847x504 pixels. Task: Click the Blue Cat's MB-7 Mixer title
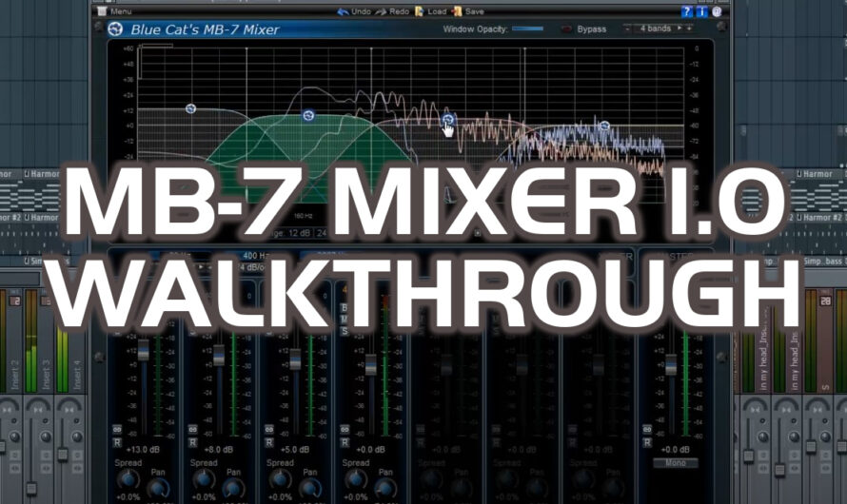click(205, 29)
